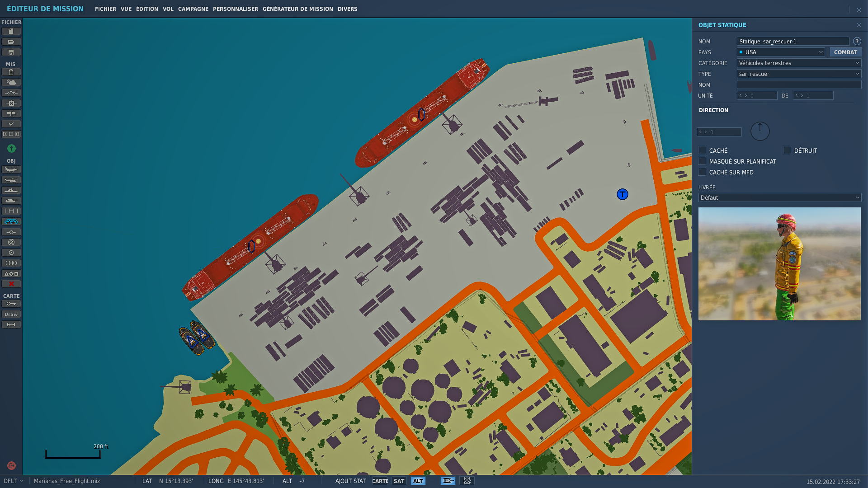Click the checkmark mission options icon
This screenshot has width=868, height=488.
[11, 124]
